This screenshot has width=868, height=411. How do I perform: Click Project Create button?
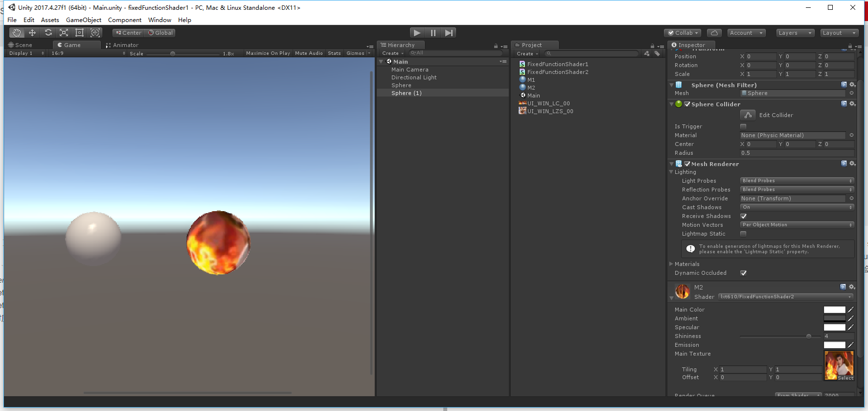point(527,54)
